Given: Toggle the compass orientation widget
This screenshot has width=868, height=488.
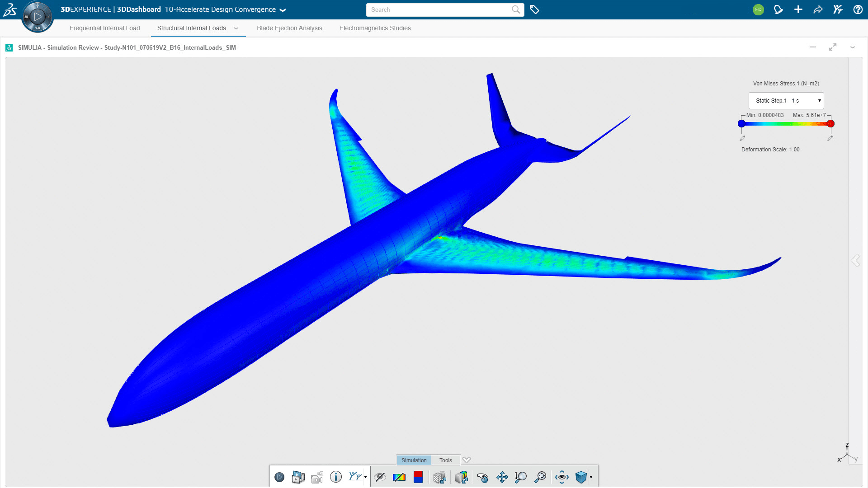Looking at the screenshot, I should tap(845, 454).
